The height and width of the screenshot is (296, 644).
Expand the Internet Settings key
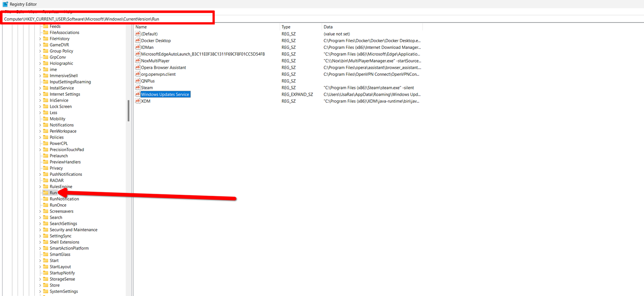tap(40, 94)
